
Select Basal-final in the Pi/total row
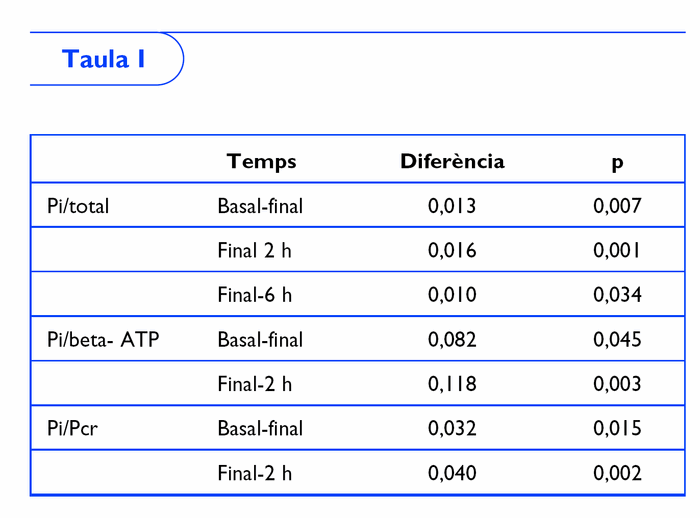260,207
